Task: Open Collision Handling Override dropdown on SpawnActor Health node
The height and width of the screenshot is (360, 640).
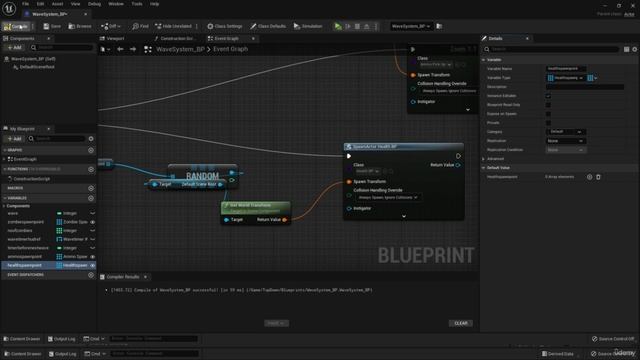Action: coord(387,198)
